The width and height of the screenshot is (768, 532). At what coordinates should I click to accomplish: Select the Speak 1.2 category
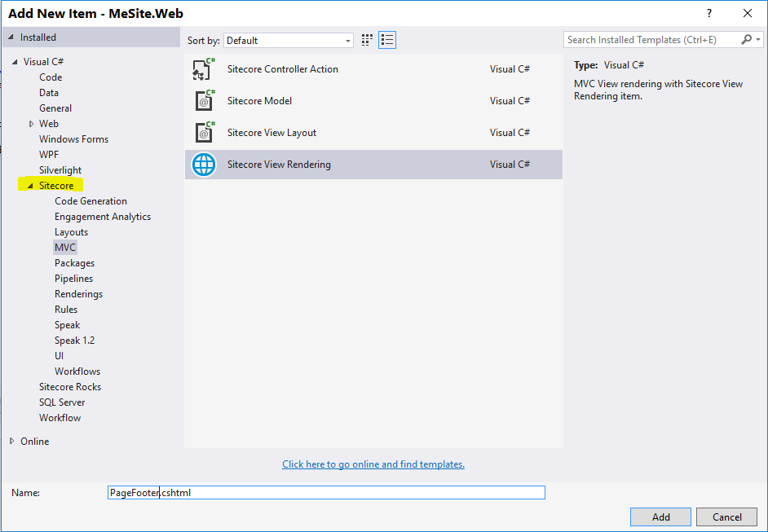point(74,341)
